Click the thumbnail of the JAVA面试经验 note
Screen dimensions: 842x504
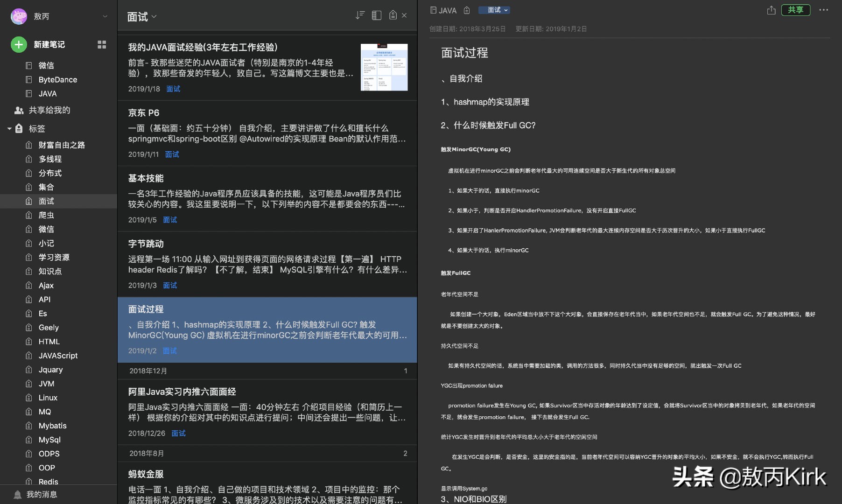tap(384, 67)
